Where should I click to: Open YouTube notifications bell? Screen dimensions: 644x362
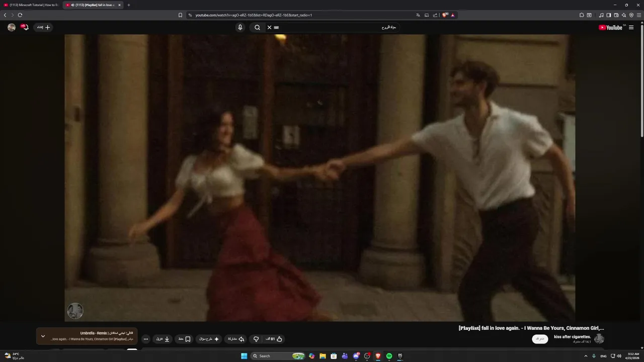pyautogui.click(x=25, y=27)
